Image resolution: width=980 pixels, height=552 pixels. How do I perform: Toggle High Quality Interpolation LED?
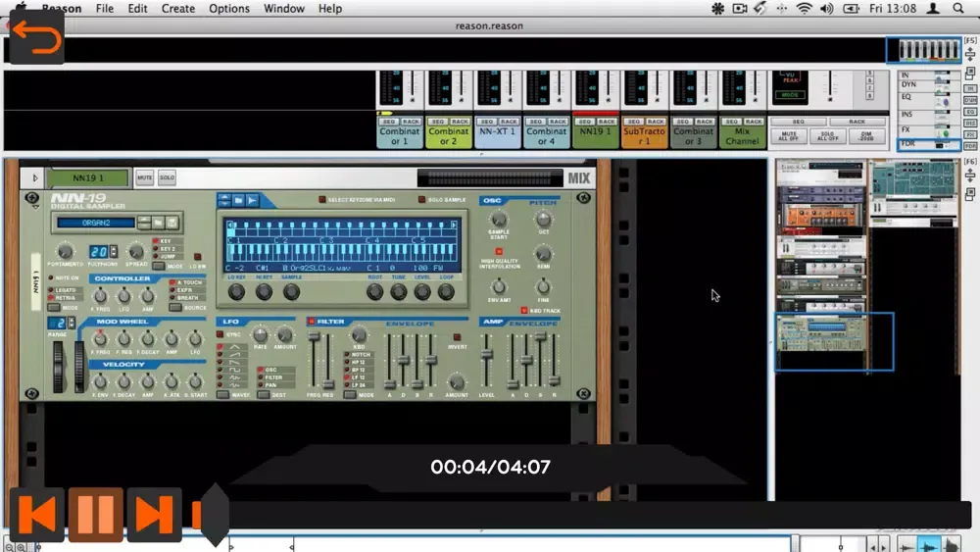coord(499,251)
